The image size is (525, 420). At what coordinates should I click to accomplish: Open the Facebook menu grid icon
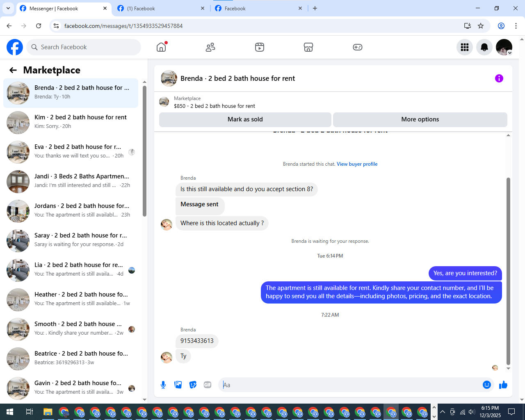(x=465, y=47)
